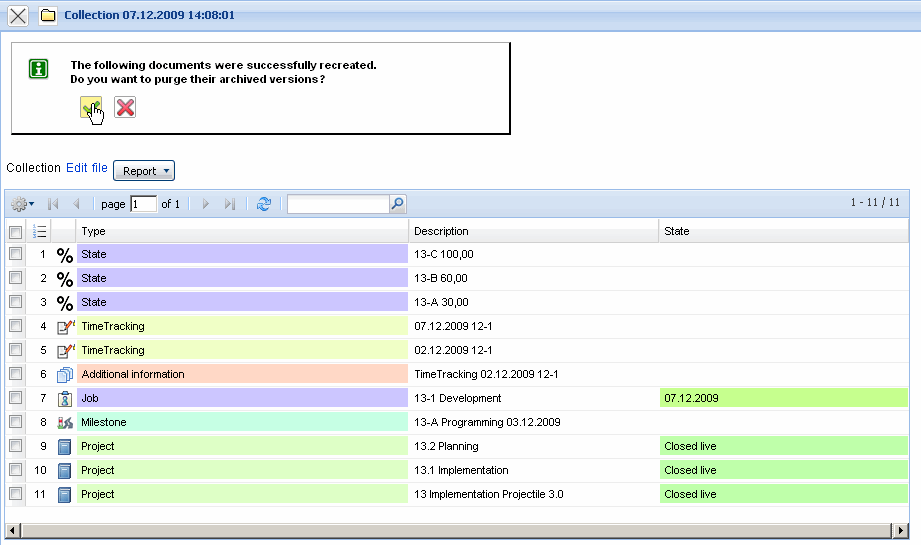921x545 pixels.
Task: Click the Job icon in row 7
Action: 65,398
